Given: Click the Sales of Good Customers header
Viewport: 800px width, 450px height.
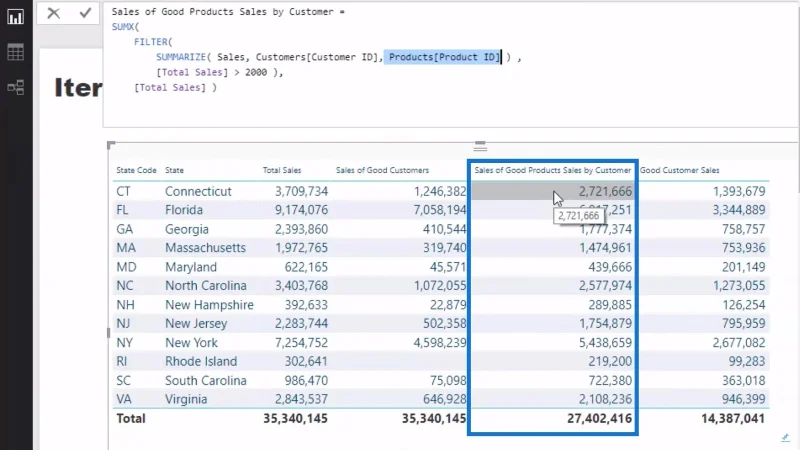Looking at the screenshot, I should [382, 170].
